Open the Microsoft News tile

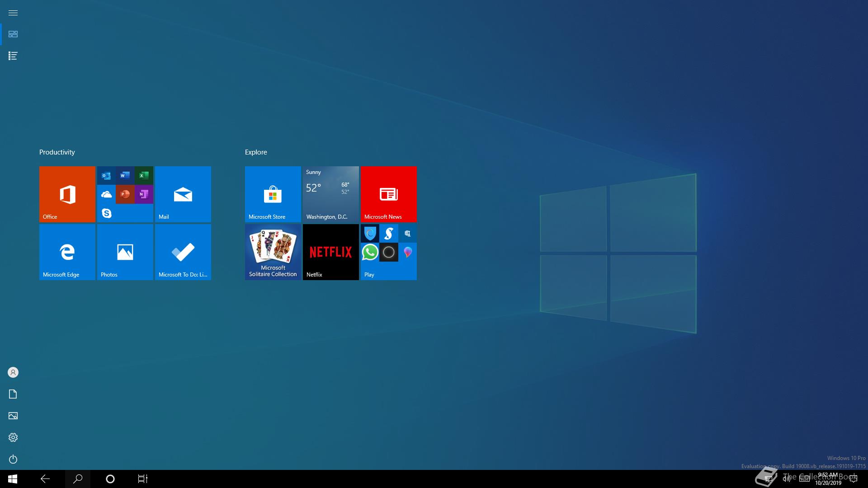(x=389, y=194)
